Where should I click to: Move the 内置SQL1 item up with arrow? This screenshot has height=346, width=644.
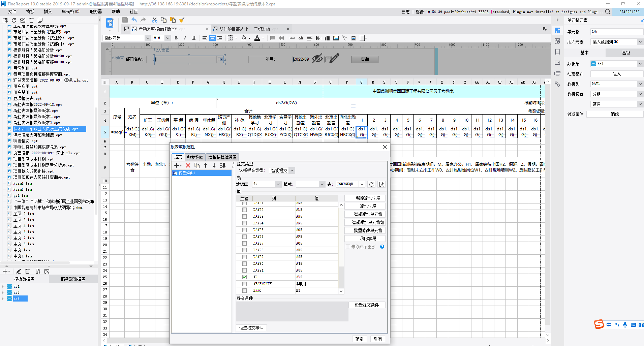point(206,165)
